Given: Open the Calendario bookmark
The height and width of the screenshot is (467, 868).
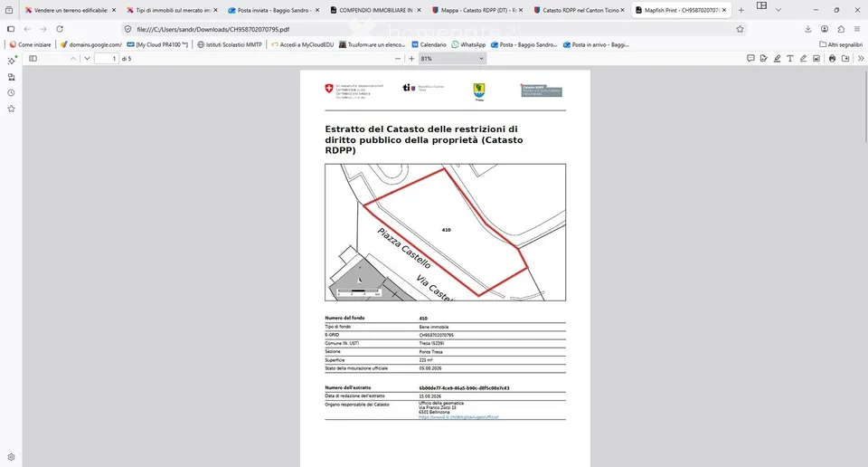Looking at the screenshot, I should [429, 44].
